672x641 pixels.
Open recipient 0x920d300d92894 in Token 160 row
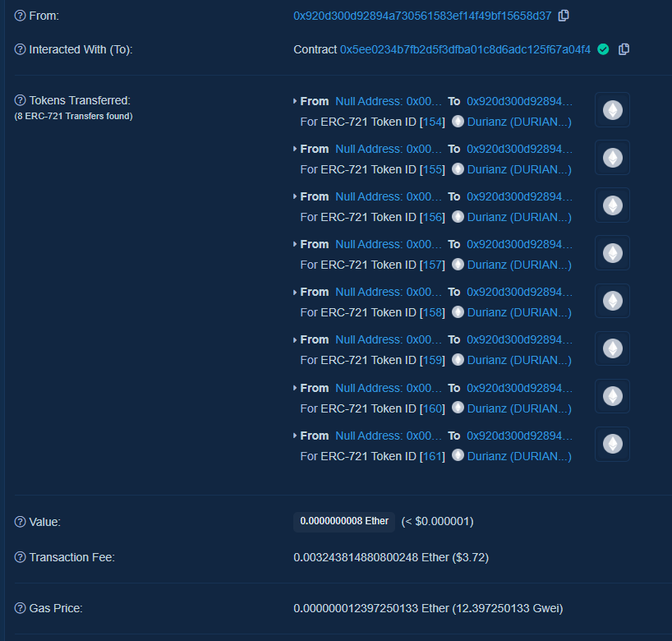coord(519,388)
